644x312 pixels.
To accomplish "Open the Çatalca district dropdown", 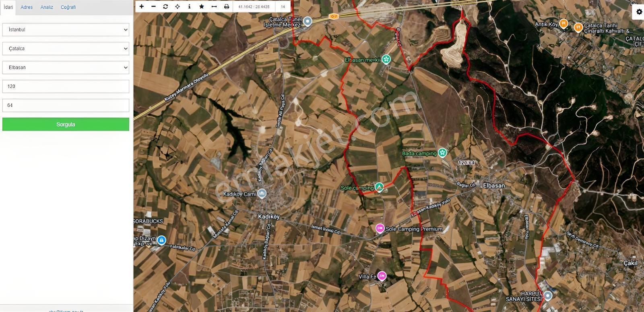I will (x=66, y=48).
